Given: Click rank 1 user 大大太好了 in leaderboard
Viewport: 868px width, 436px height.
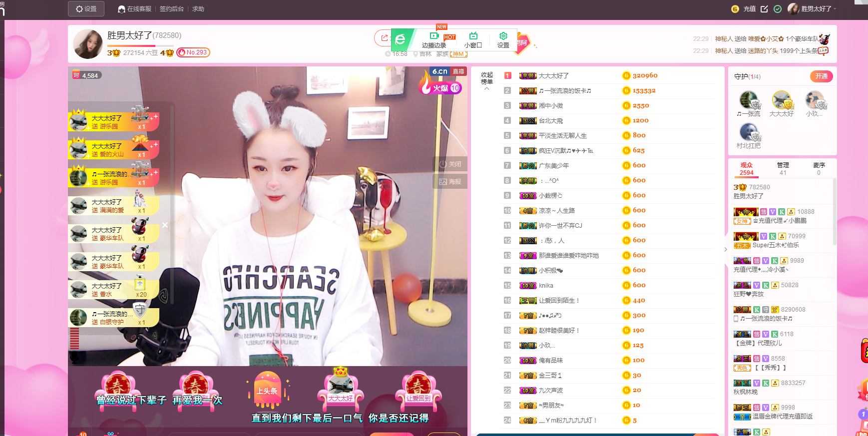Looking at the screenshot, I should pos(553,76).
